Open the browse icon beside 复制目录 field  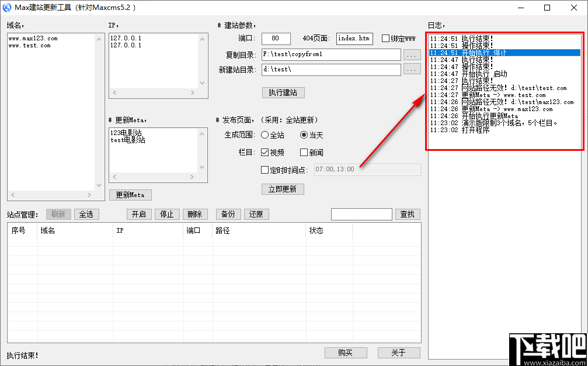[412, 54]
